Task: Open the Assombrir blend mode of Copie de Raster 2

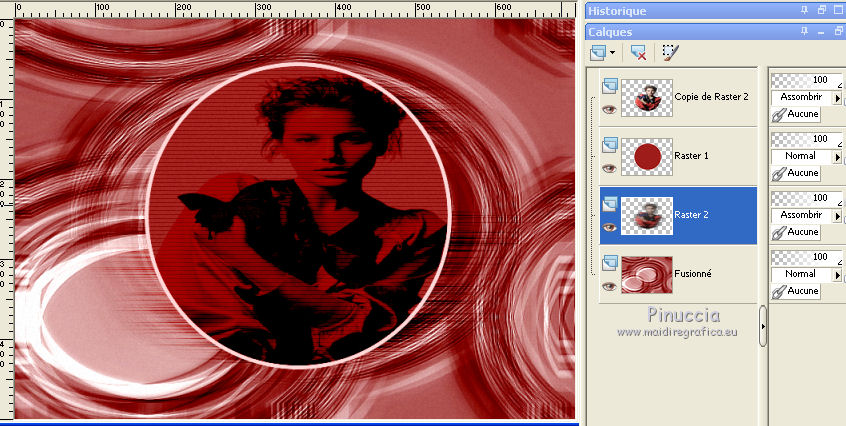Action: tap(807, 97)
